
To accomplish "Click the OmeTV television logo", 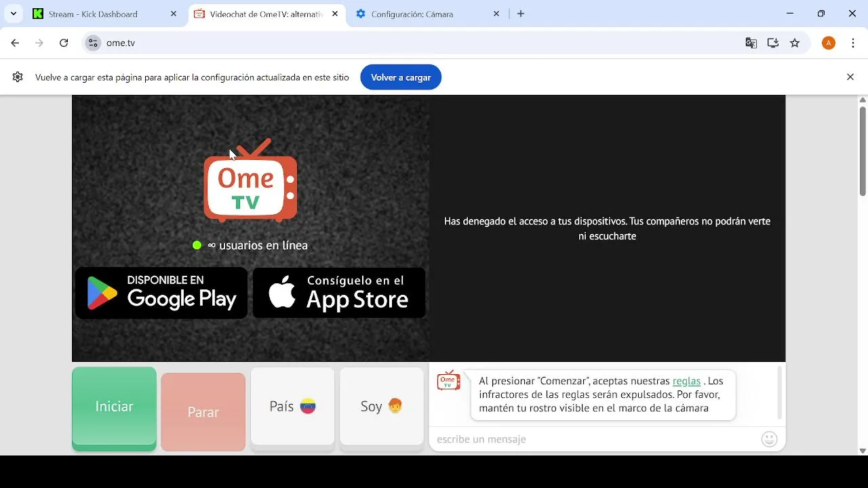I will coord(250,181).
